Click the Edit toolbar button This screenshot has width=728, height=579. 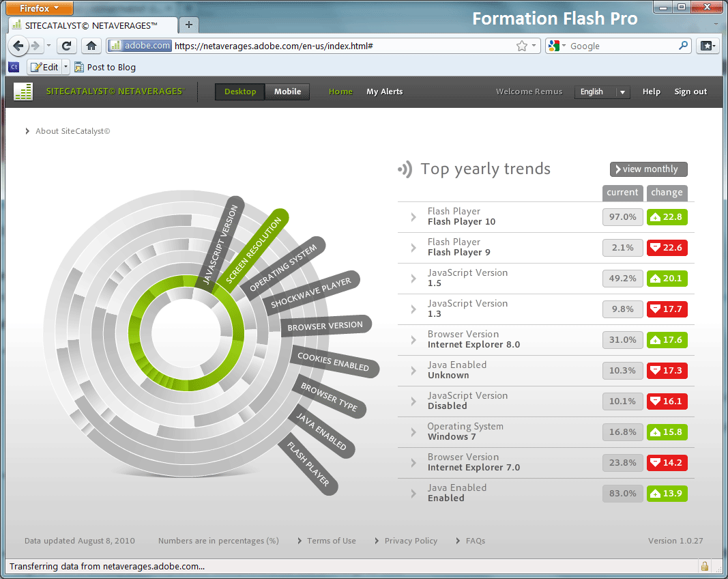[x=44, y=68]
